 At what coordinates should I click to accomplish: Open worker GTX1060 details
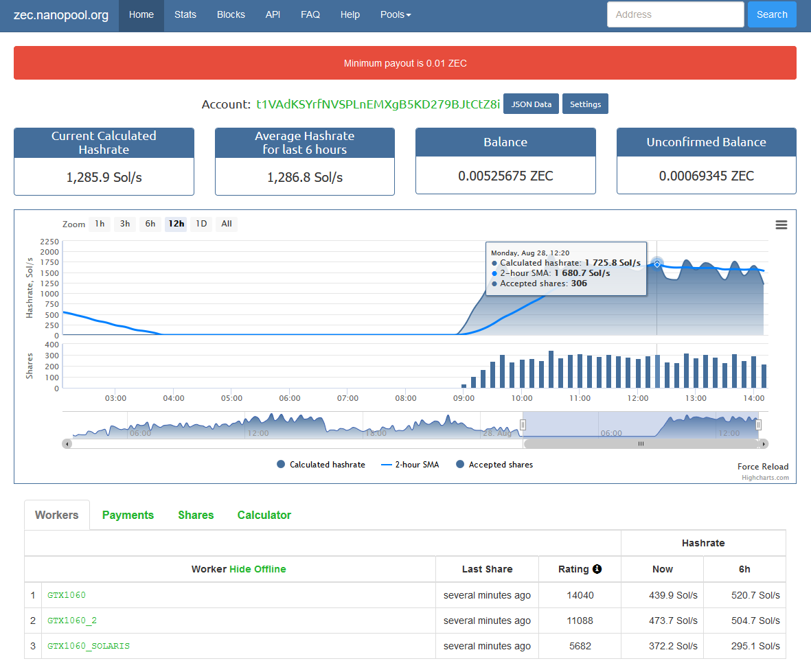pyautogui.click(x=67, y=595)
